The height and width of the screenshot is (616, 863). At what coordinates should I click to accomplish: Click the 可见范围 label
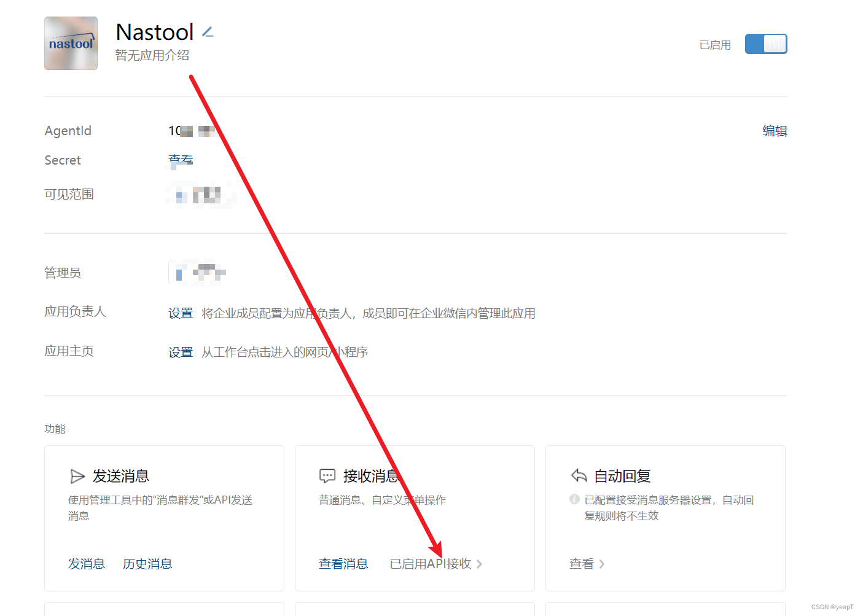pos(69,194)
